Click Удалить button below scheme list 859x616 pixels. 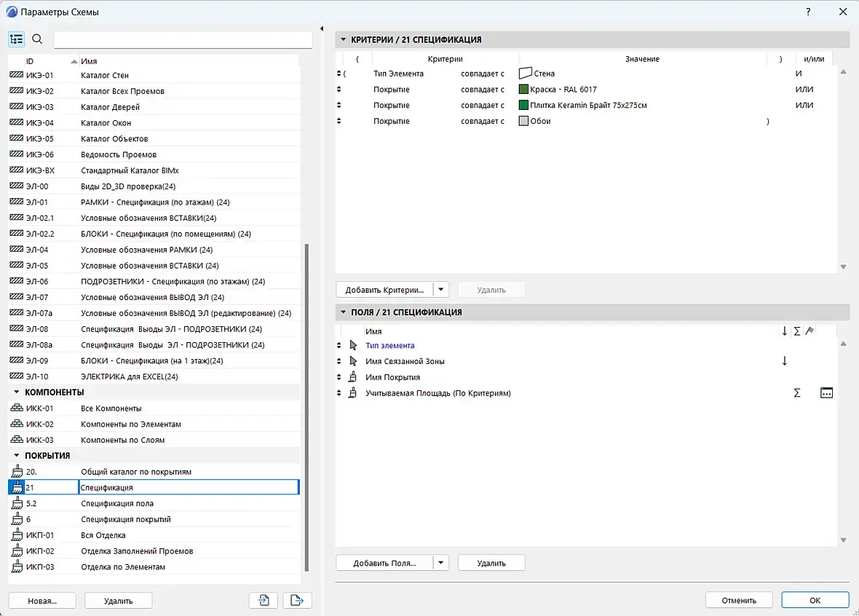coord(119,601)
